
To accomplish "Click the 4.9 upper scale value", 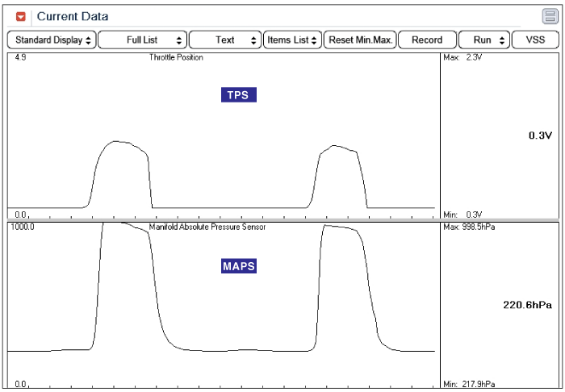I will click(x=20, y=57).
